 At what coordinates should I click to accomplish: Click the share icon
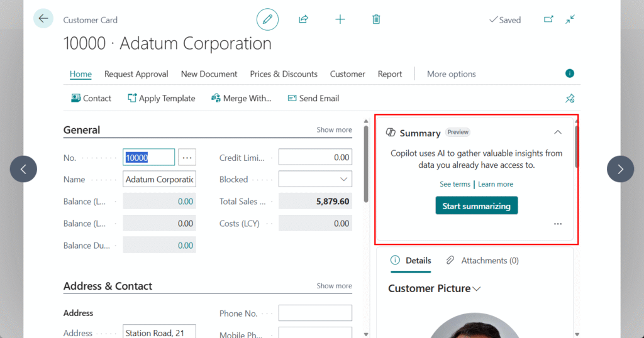click(x=303, y=19)
